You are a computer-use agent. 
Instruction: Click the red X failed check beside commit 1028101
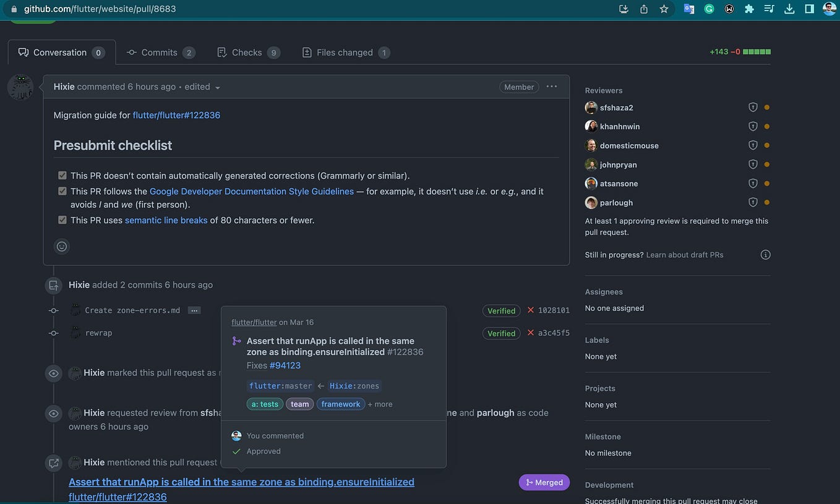point(530,310)
